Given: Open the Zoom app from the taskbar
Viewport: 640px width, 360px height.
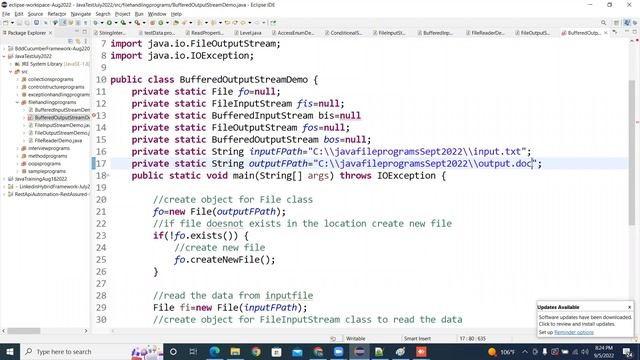Looking at the screenshot, I should (338, 351).
